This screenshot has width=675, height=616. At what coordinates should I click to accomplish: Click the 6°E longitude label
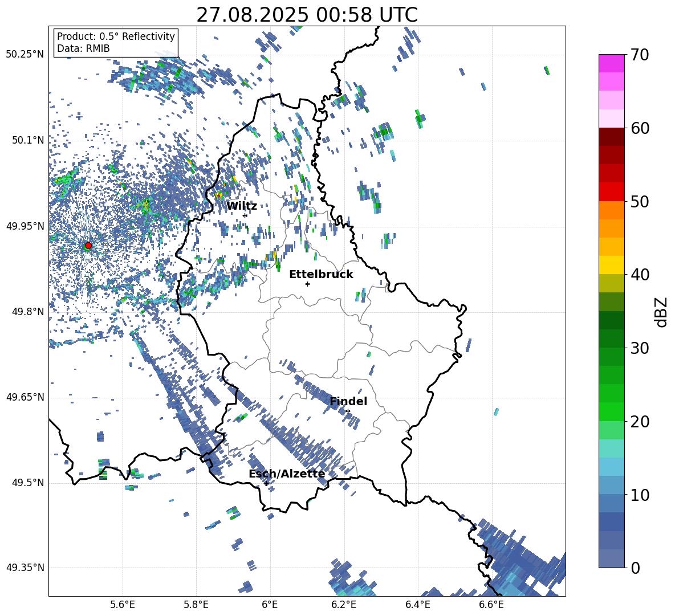tap(270, 605)
